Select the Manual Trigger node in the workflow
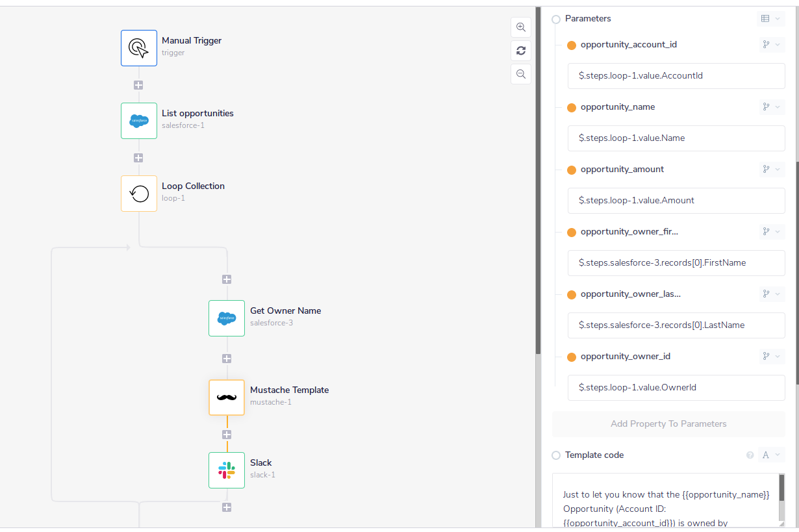This screenshot has width=799, height=532. click(138, 47)
